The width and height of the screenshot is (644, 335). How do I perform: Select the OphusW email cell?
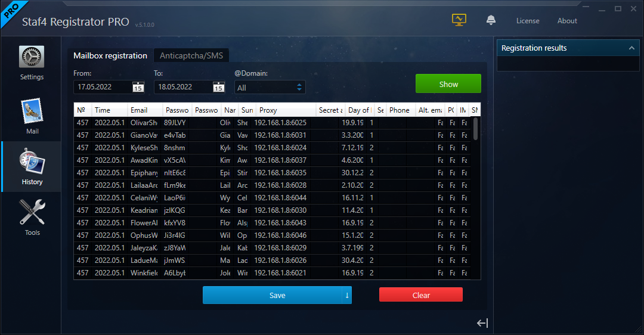(144, 235)
